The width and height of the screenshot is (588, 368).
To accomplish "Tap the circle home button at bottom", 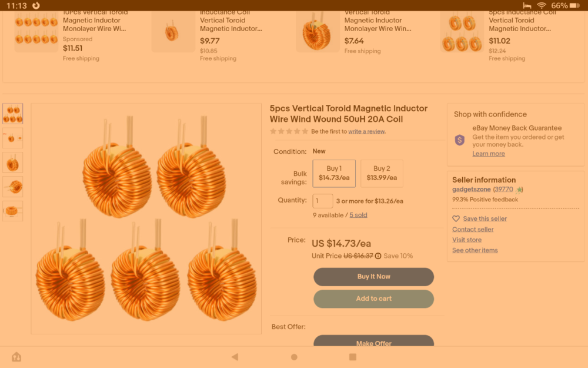I will [293, 356].
